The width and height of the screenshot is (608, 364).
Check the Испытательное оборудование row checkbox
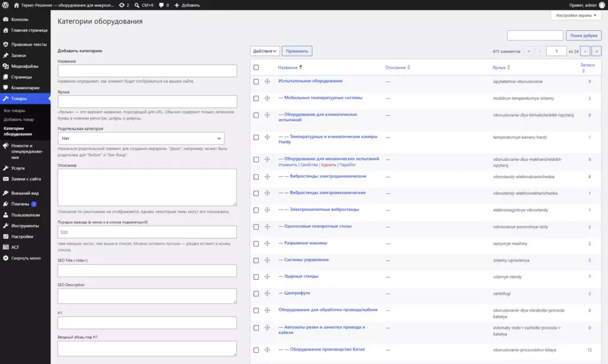click(x=256, y=81)
